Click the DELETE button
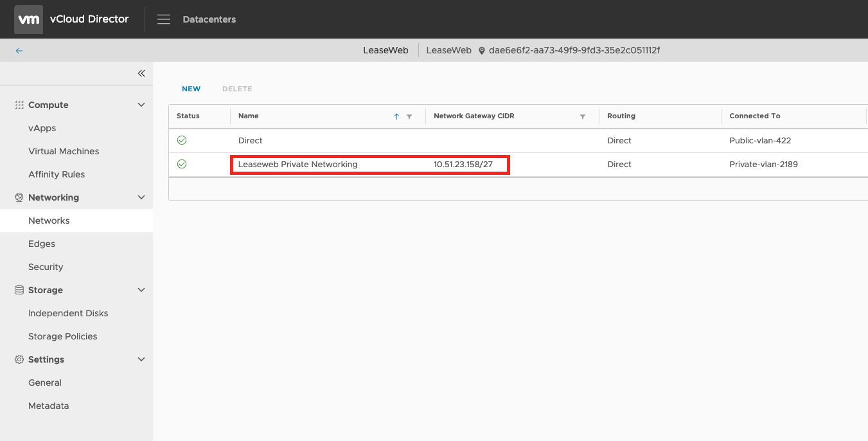 (x=237, y=89)
